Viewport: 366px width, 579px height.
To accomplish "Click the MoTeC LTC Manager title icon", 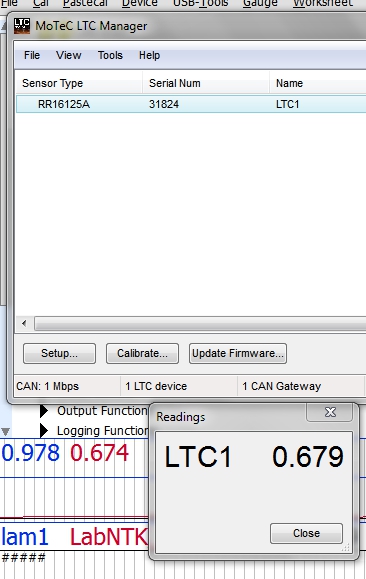I will pyautogui.click(x=22, y=26).
